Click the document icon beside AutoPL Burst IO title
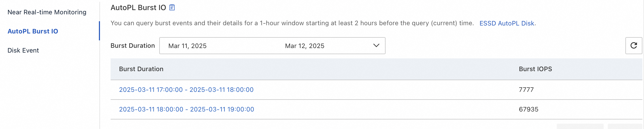Viewport: 644px width, 129px height. 172,7
